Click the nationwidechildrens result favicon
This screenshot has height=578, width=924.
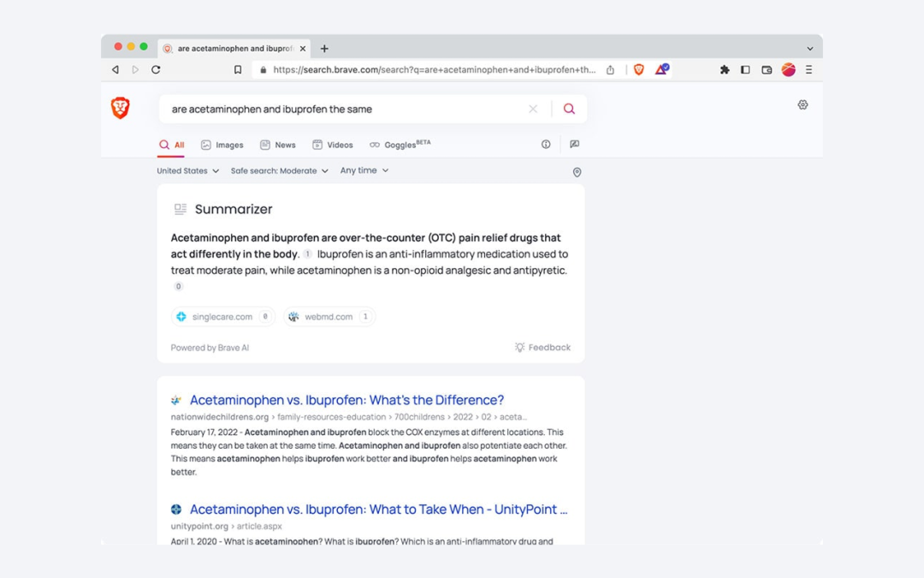tap(176, 401)
